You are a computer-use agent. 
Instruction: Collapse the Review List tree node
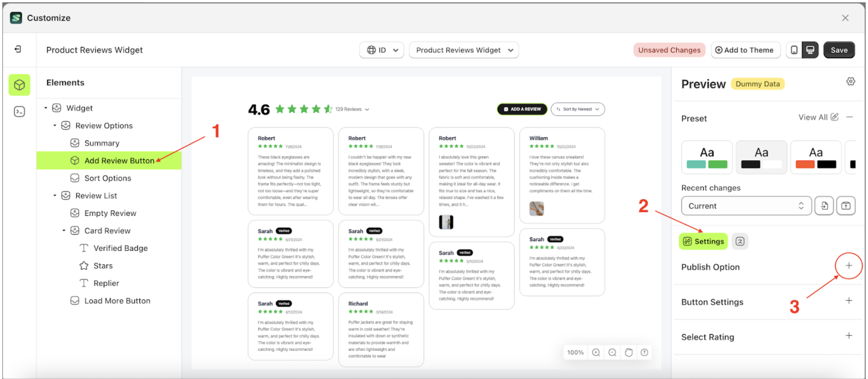[55, 195]
